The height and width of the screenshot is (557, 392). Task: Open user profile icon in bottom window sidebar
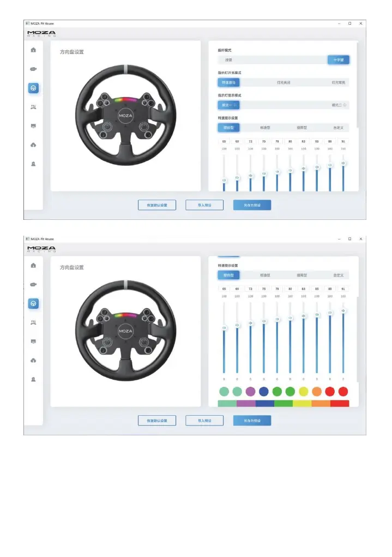click(33, 379)
